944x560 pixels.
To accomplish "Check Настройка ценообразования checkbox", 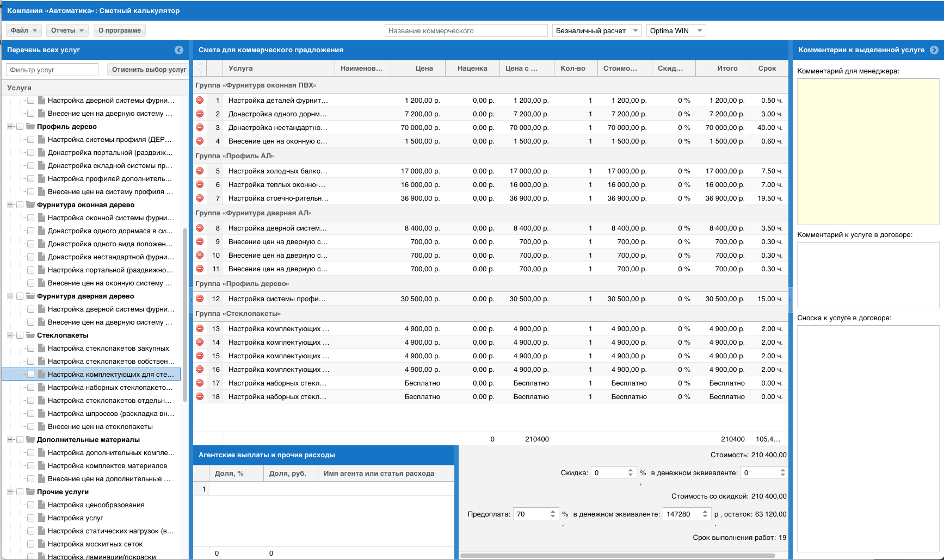I will [x=31, y=505].
